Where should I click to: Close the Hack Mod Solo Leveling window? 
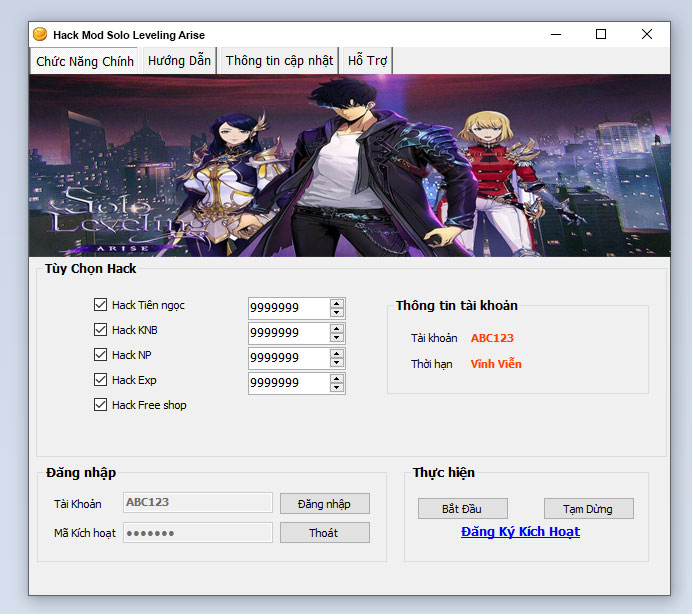[x=647, y=34]
